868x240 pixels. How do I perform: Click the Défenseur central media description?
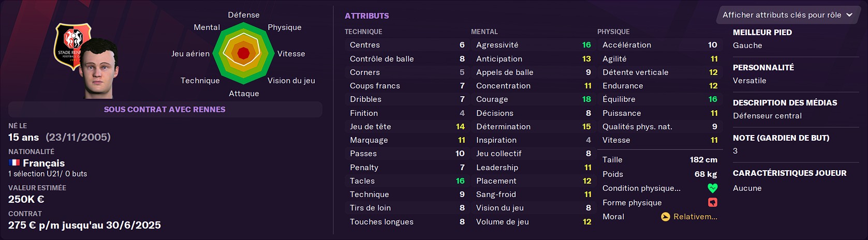click(x=767, y=116)
